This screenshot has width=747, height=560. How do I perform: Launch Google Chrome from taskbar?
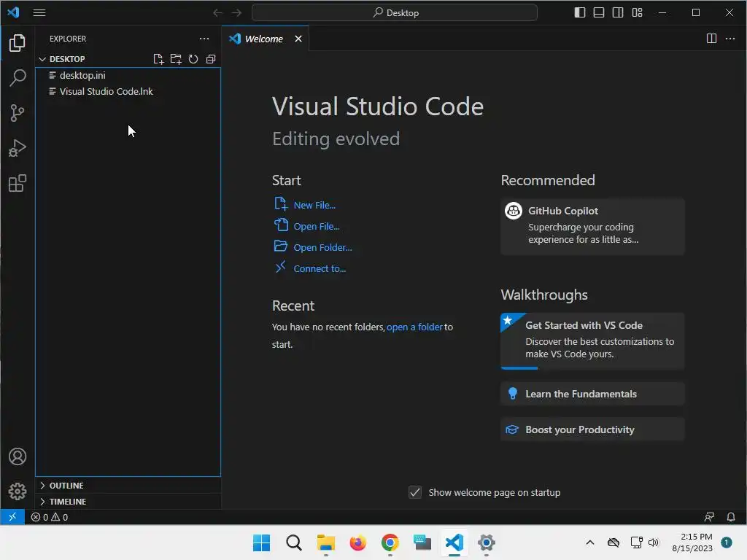(x=390, y=542)
